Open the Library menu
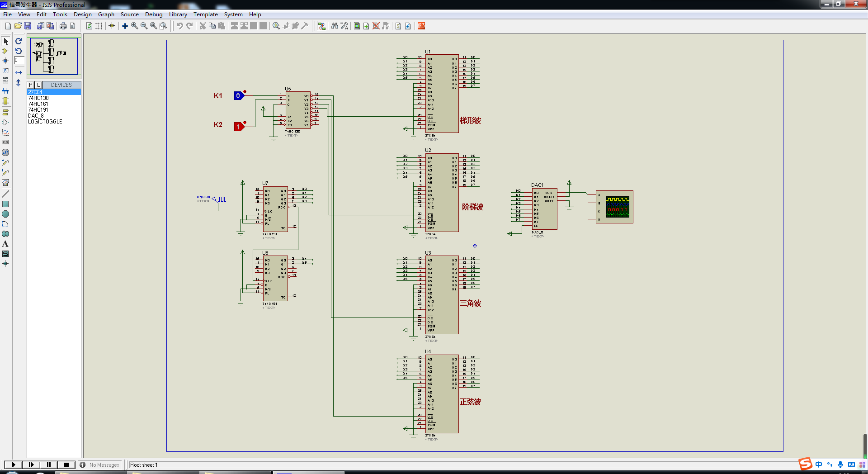Image resolution: width=868 pixels, height=474 pixels. point(178,14)
